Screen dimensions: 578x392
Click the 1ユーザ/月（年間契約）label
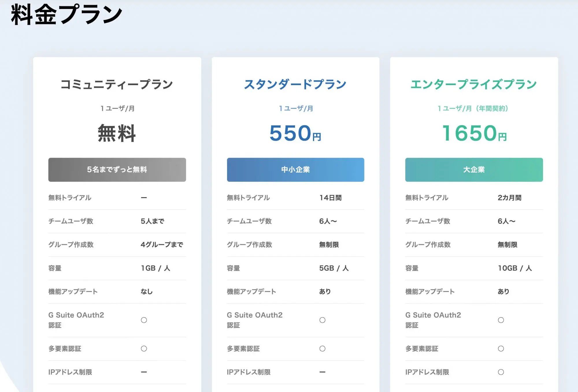(473, 109)
